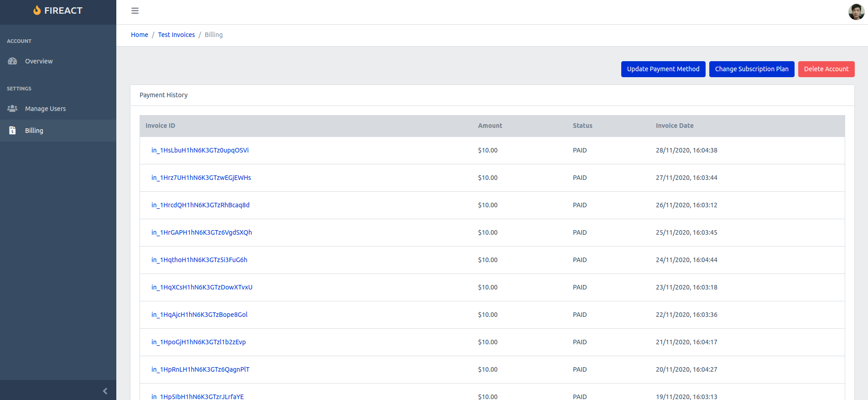
Task: Toggle the hamburger sidebar menu icon
Action: 135,11
